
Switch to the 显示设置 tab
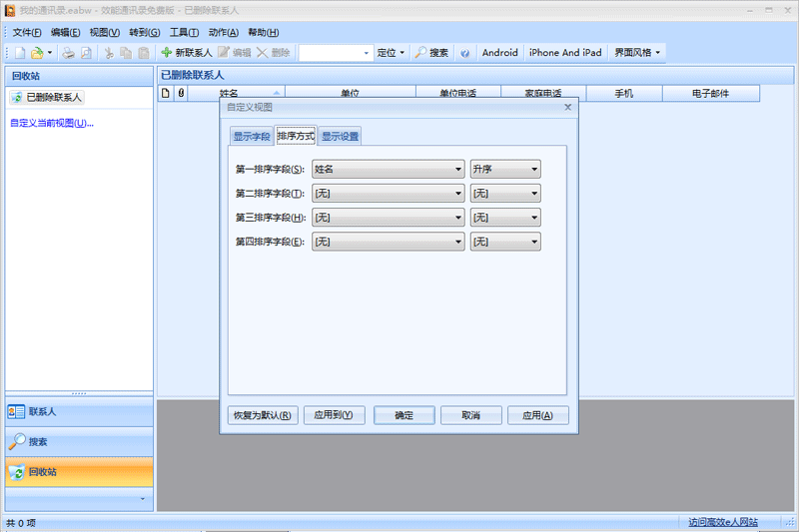pos(340,137)
